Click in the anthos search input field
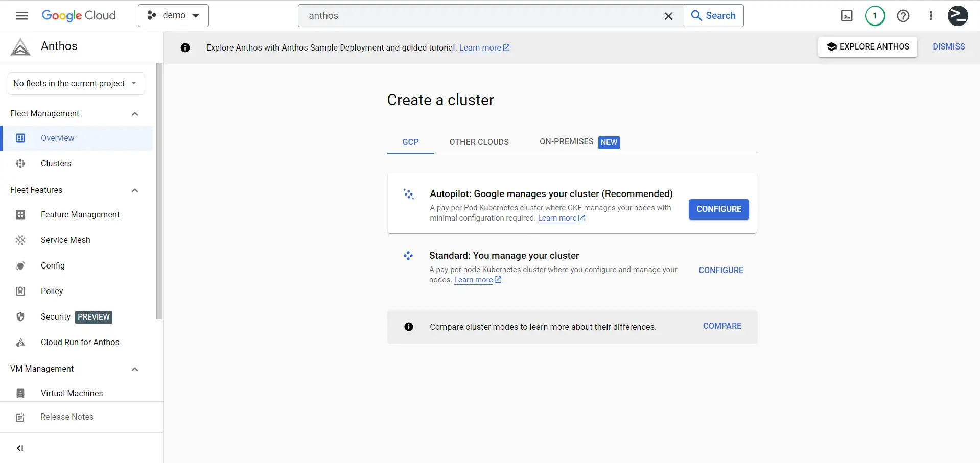The height and width of the screenshot is (463, 980). tap(480, 16)
